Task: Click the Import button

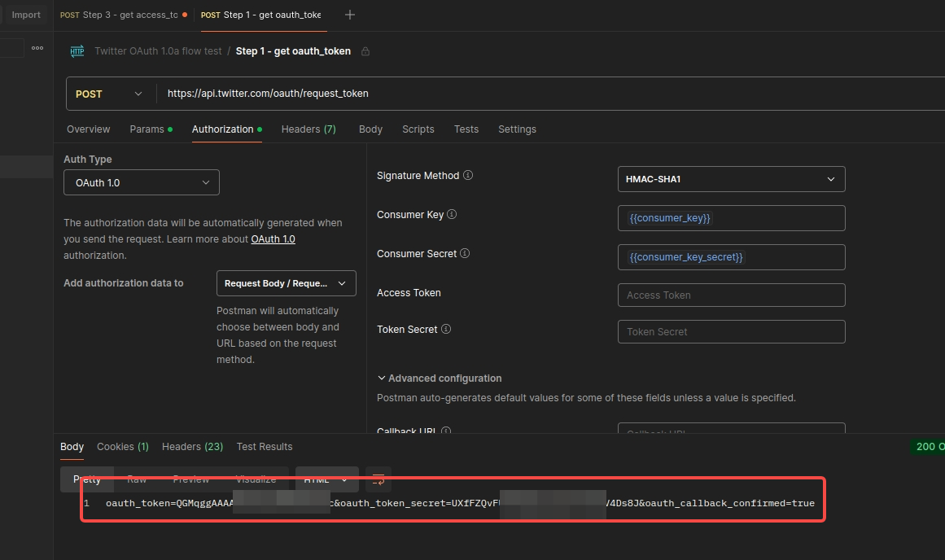Action: pyautogui.click(x=26, y=15)
